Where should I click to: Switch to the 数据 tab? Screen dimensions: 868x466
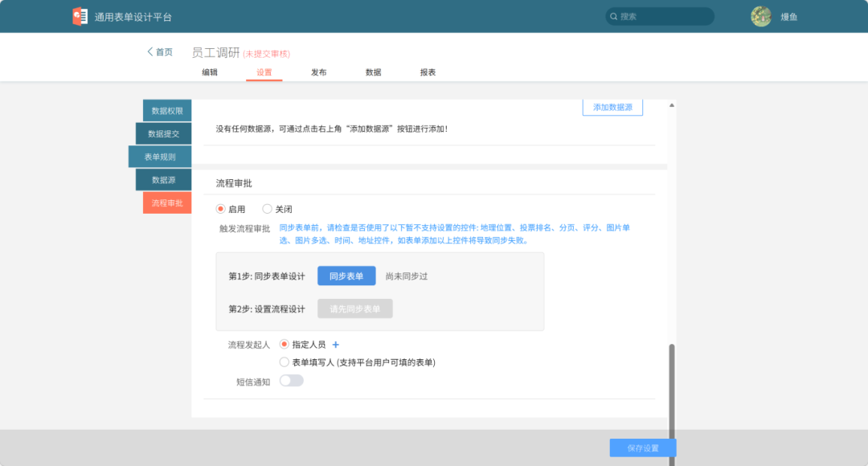[373, 72]
